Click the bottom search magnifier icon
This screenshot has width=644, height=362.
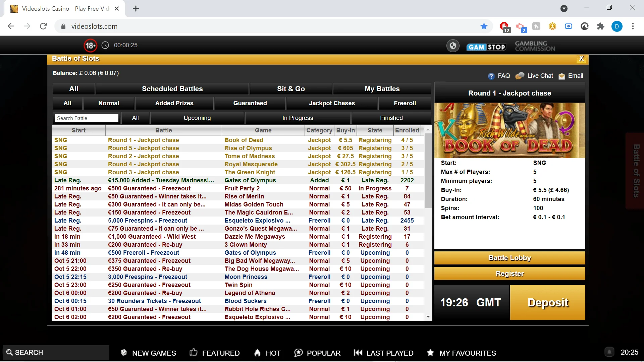(x=9, y=352)
